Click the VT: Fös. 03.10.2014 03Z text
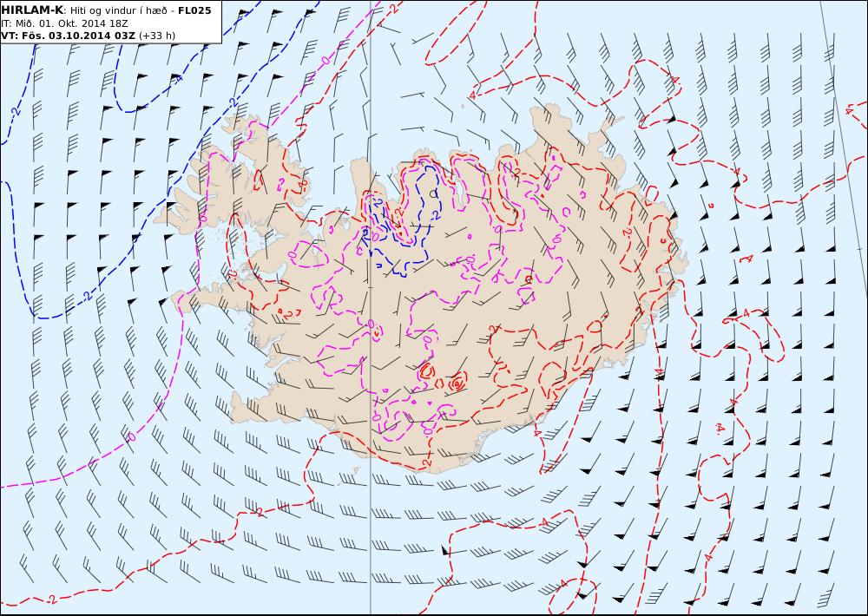Image resolution: width=868 pixels, height=616 pixels. 69,36
